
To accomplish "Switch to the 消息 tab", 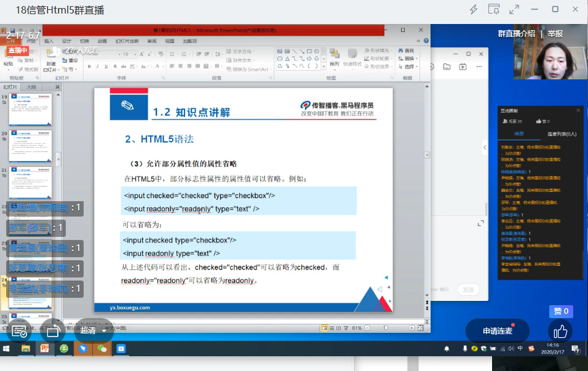I will (519, 134).
